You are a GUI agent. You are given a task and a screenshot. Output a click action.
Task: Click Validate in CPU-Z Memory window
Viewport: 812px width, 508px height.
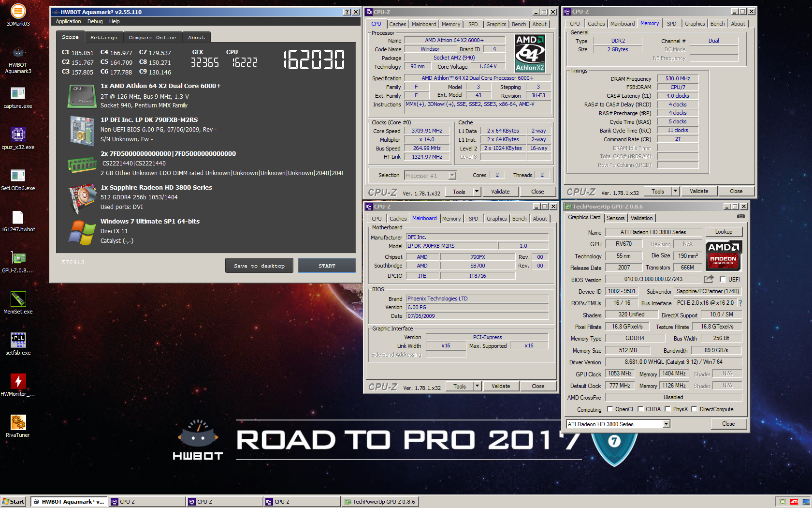[699, 191]
